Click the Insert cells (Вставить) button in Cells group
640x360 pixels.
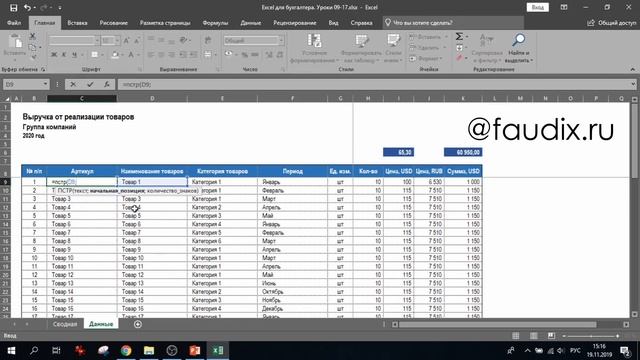[x=428, y=37]
